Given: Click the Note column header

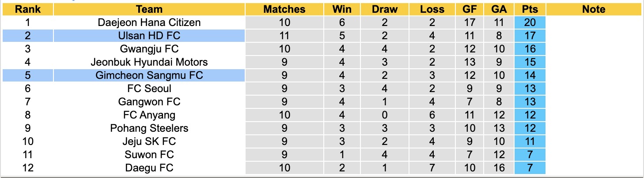Looking at the screenshot, I should (x=594, y=9).
